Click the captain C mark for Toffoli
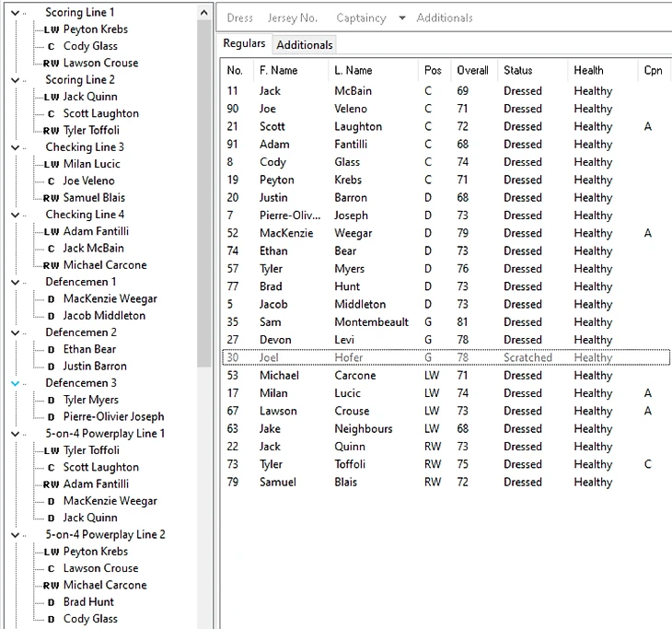This screenshot has width=672, height=629. [647, 464]
